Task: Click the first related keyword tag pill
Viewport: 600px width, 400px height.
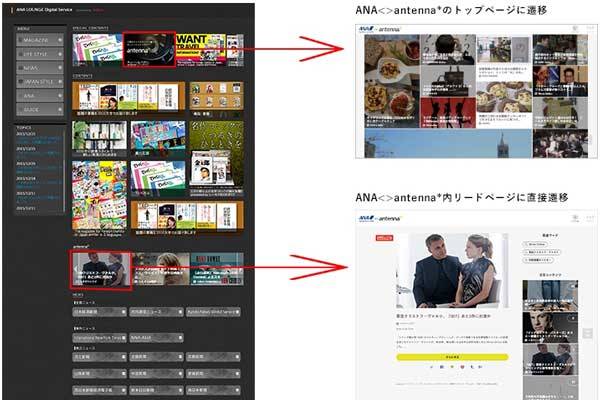Action: 536,244
